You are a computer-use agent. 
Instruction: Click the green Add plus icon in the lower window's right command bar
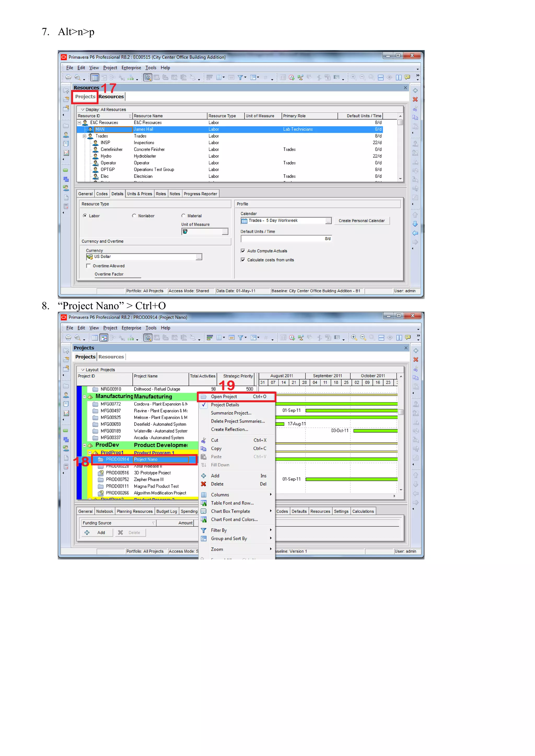pos(416,351)
